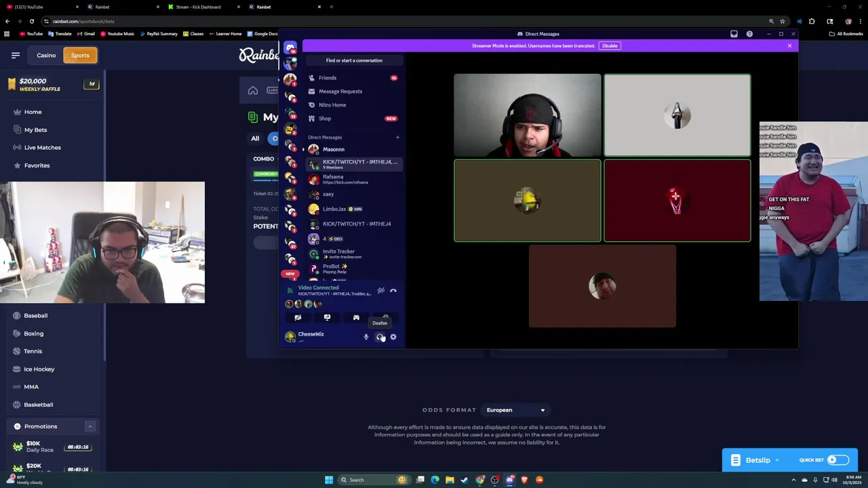Open the ProBot conversation
868x488 pixels.
pyautogui.click(x=353, y=268)
